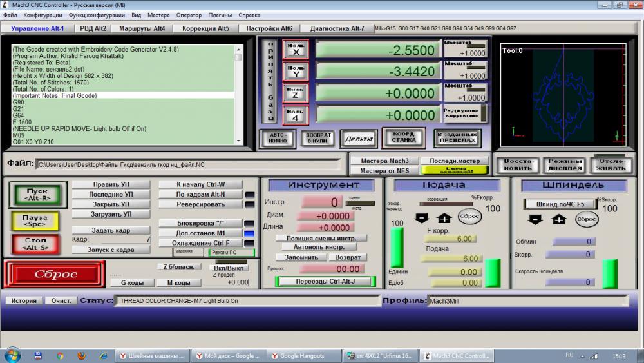
Task: Zero the X axis with Ноль X
Action: [x=296, y=50]
